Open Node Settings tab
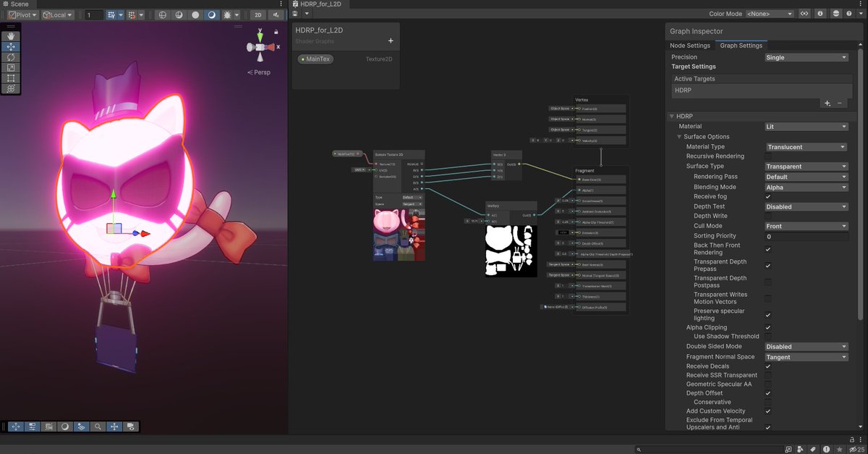868x454 pixels. [x=690, y=46]
